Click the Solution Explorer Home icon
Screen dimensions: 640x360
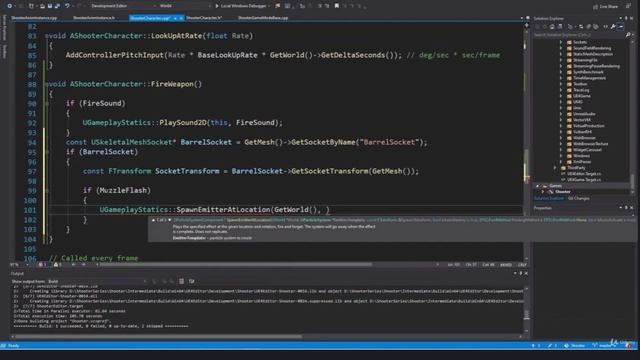[x=552, y=27]
